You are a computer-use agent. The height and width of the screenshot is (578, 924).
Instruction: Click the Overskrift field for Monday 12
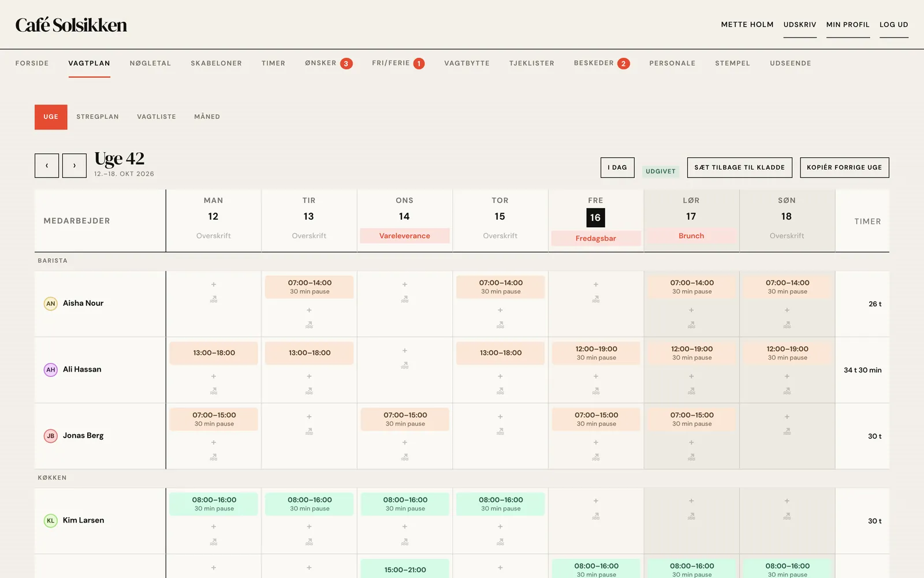[214, 236]
